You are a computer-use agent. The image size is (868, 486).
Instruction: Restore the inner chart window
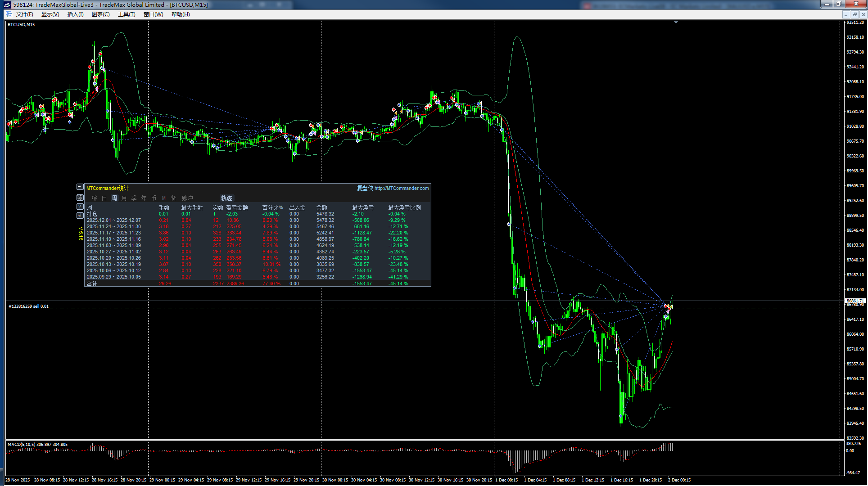point(854,14)
